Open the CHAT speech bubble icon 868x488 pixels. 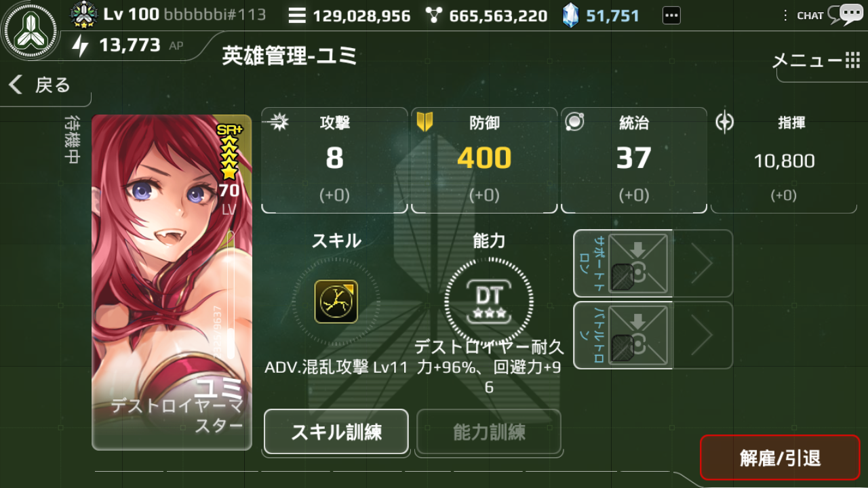point(850,14)
